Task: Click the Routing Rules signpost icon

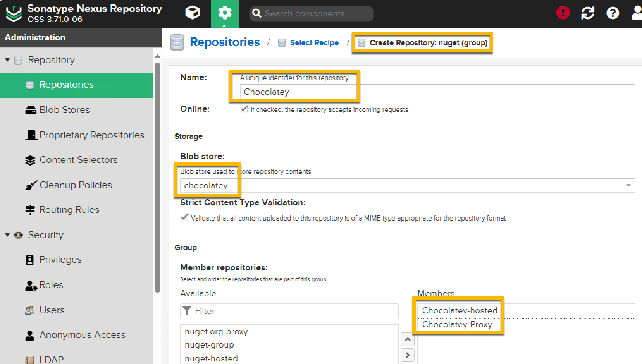Action: click(30, 210)
